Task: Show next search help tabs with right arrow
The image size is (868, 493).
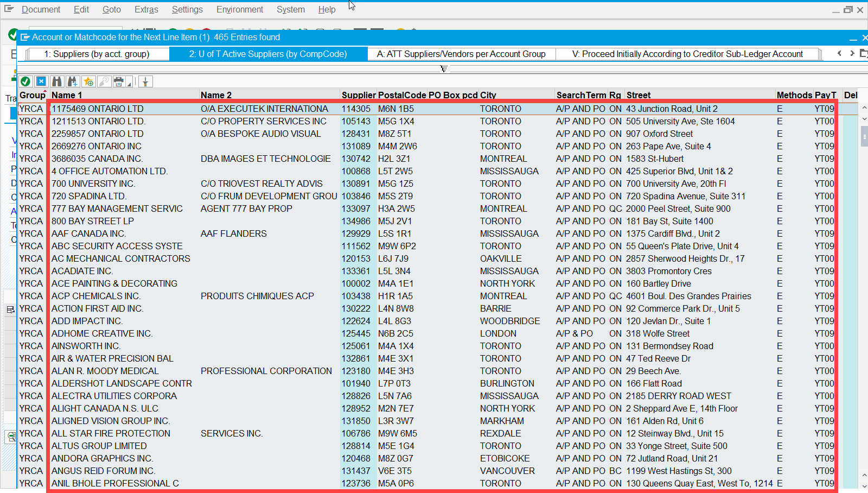Action: [852, 53]
